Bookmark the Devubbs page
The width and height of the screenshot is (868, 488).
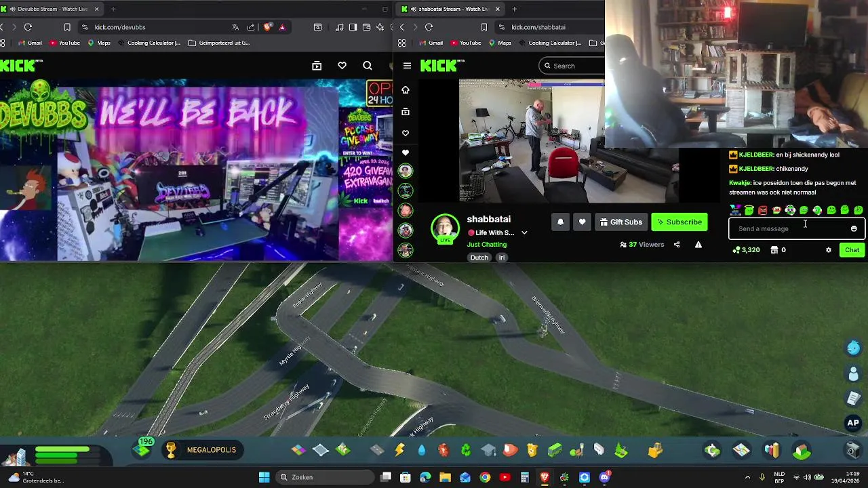click(67, 27)
